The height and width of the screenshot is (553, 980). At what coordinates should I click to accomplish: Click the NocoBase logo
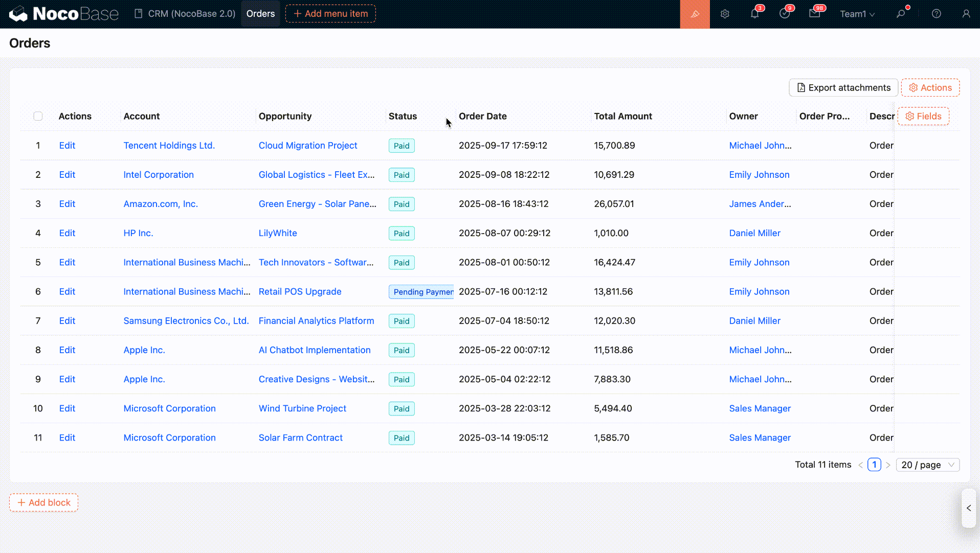(63, 14)
